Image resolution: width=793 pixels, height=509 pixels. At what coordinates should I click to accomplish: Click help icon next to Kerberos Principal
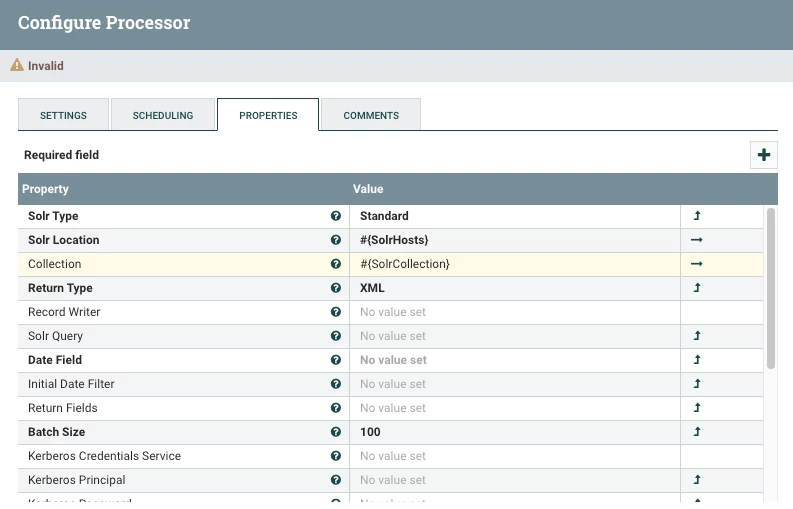click(336, 480)
